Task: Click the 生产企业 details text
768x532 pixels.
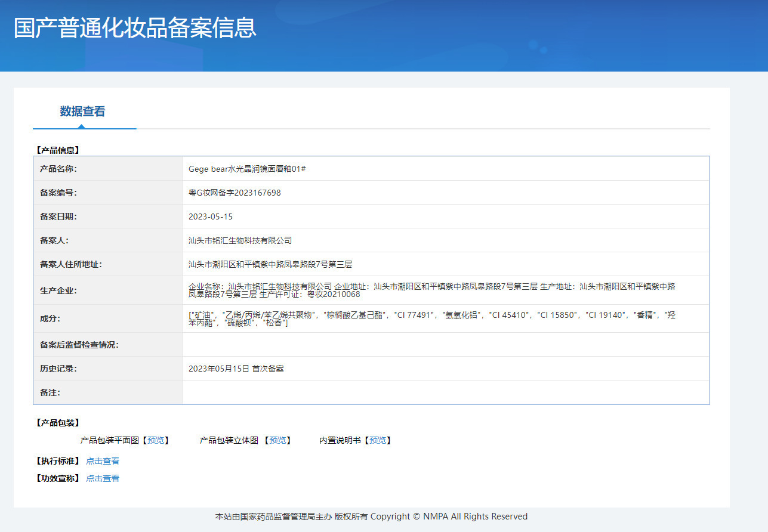Action: pyautogui.click(x=432, y=290)
